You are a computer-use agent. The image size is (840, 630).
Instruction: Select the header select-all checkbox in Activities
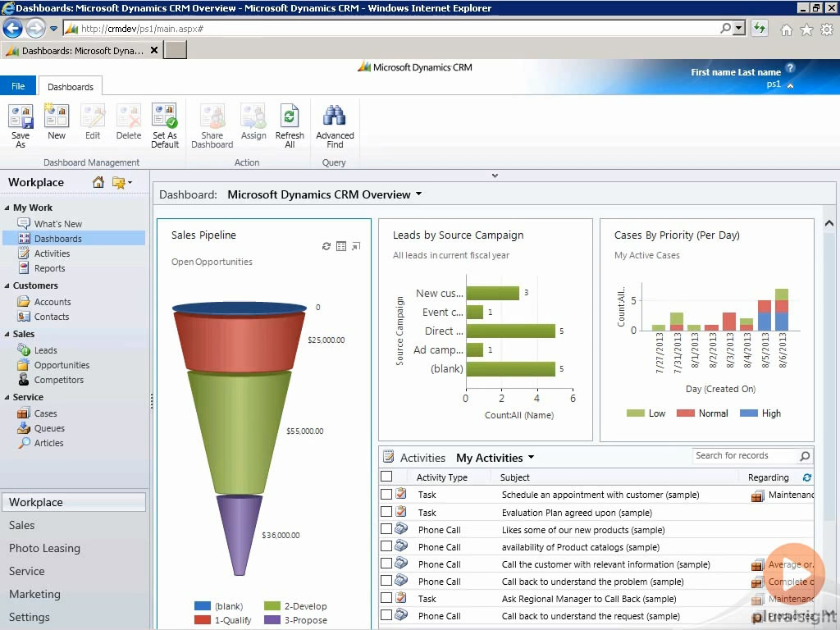pos(386,477)
